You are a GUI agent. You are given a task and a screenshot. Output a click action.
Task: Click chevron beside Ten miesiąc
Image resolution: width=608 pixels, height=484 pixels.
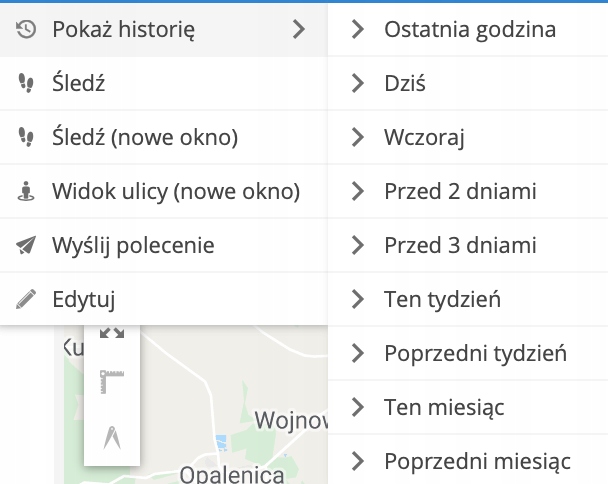tap(358, 407)
